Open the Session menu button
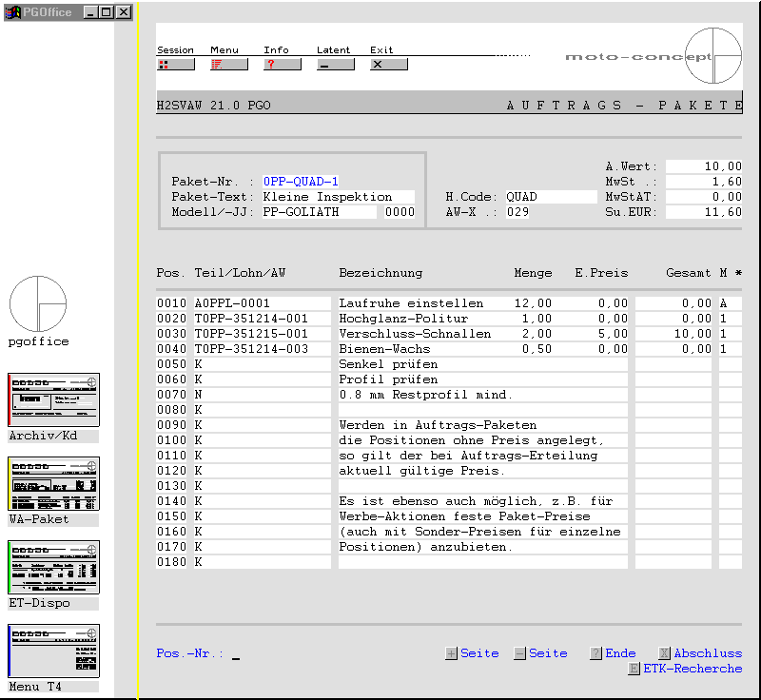This screenshot has width=761, height=700. 175,65
